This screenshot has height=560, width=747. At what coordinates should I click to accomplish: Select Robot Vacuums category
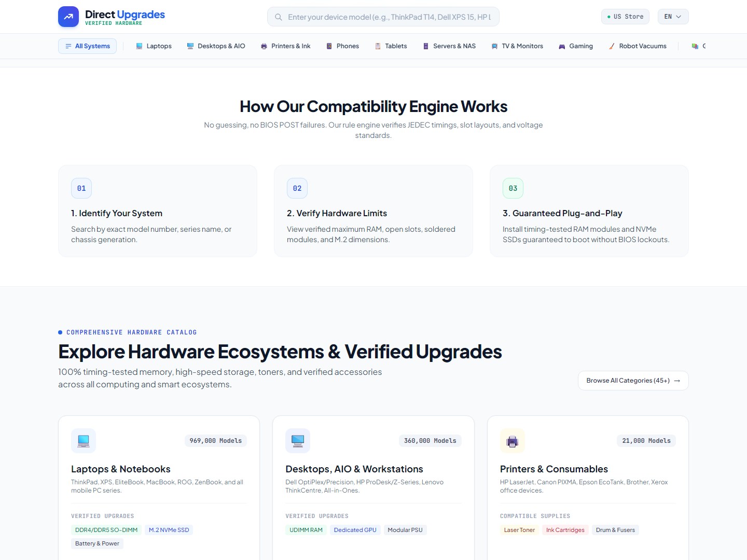click(638, 46)
